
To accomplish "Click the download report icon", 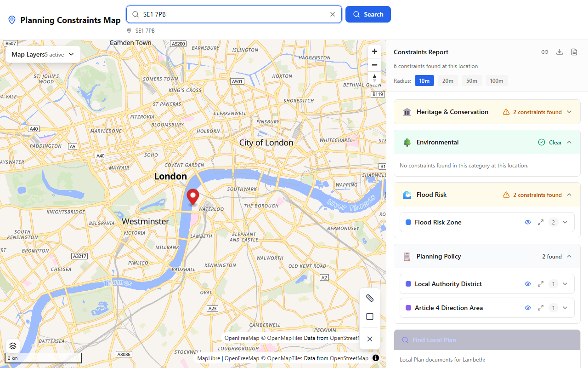I will click(x=560, y=52).
